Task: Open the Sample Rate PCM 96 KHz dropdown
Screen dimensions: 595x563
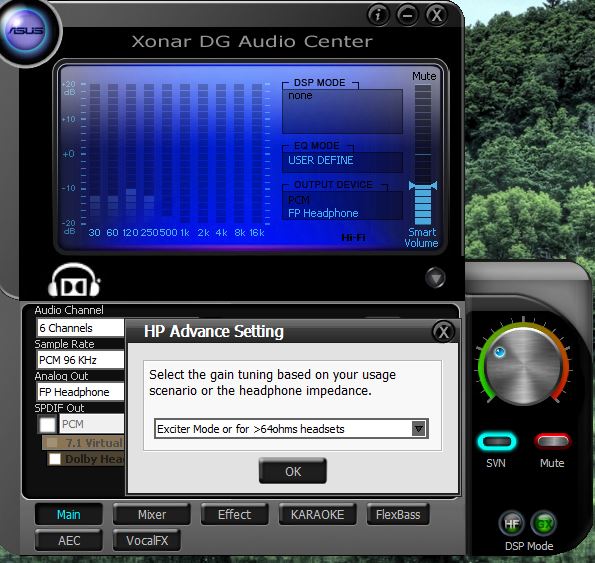Action: tap(80, 360)
